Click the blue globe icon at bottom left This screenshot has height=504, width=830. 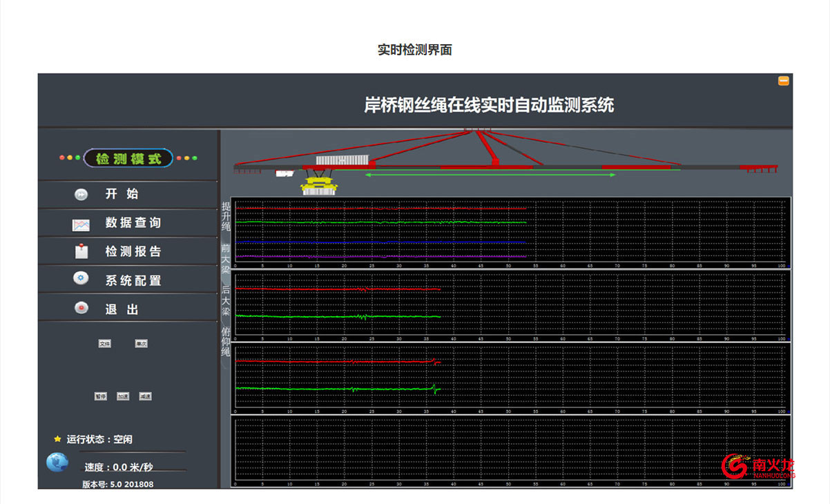point(57,462)
